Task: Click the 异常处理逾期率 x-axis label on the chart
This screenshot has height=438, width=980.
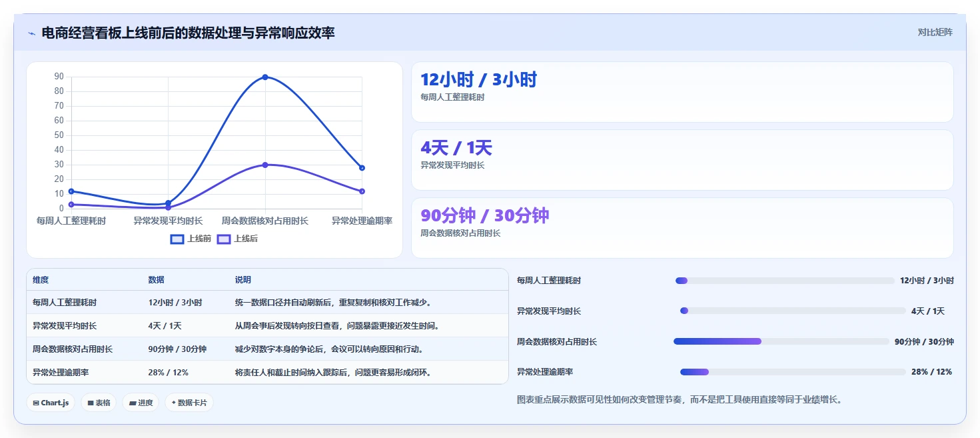Action: pos(362,221)
